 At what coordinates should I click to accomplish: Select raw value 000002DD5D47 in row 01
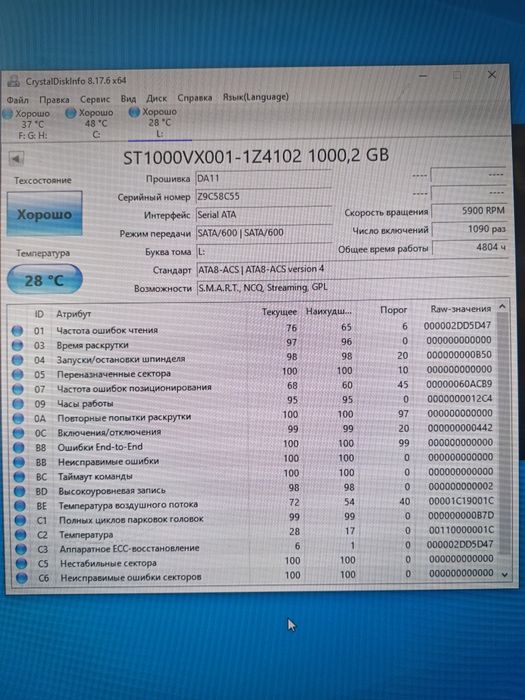coord(457,326)
